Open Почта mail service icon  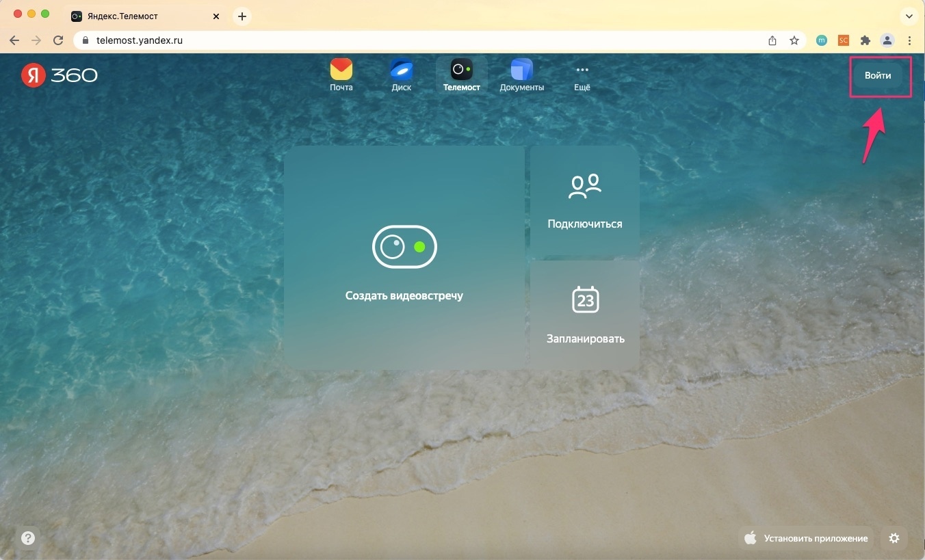341,75
